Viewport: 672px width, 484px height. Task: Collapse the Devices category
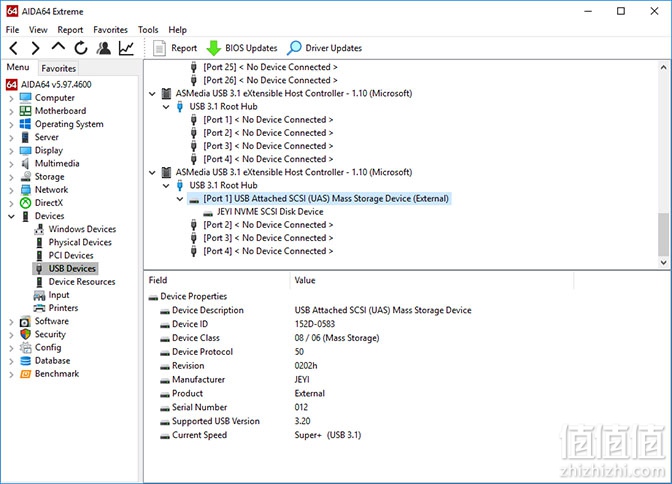(x=11, y=216)
